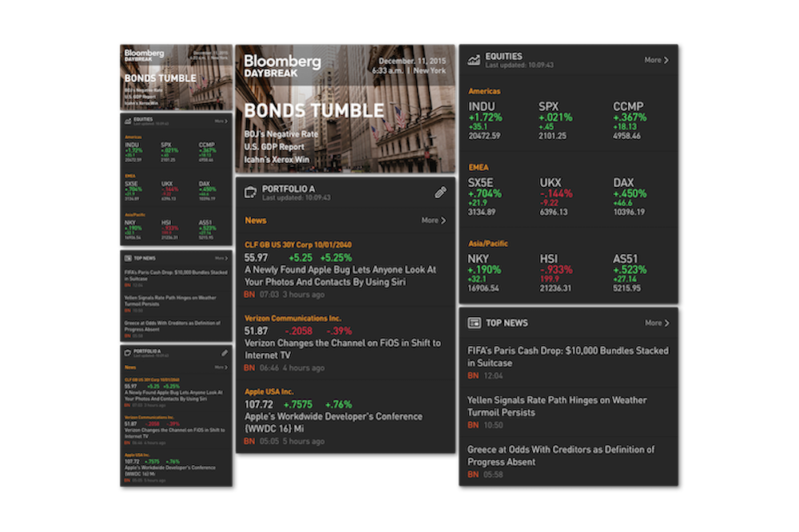The image size is (799, 532).
Task: Open the Apple Bug Siri news article in center
Action: tap(340, 276)
